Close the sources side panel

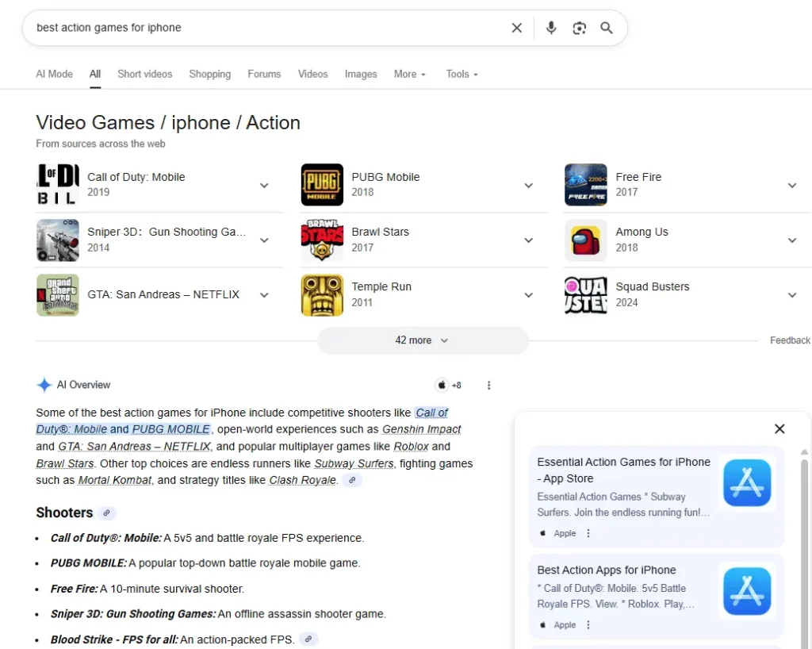pos(779,429)
